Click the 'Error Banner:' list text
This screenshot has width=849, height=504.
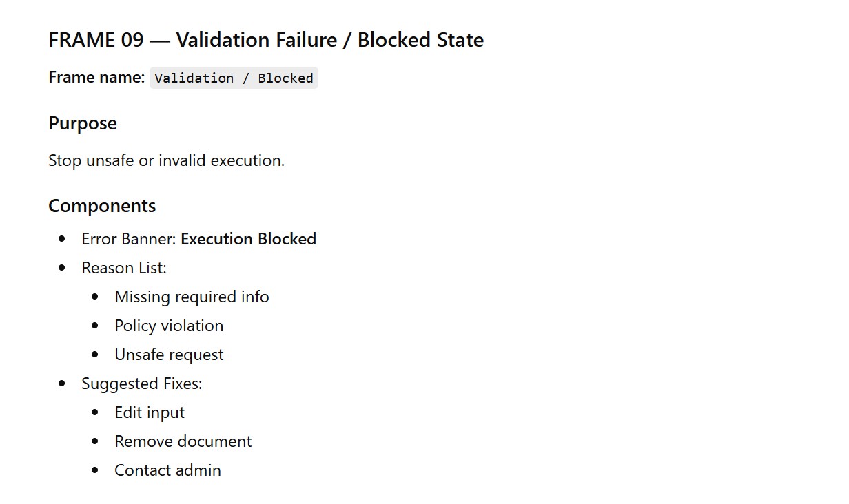pos(129,239)
